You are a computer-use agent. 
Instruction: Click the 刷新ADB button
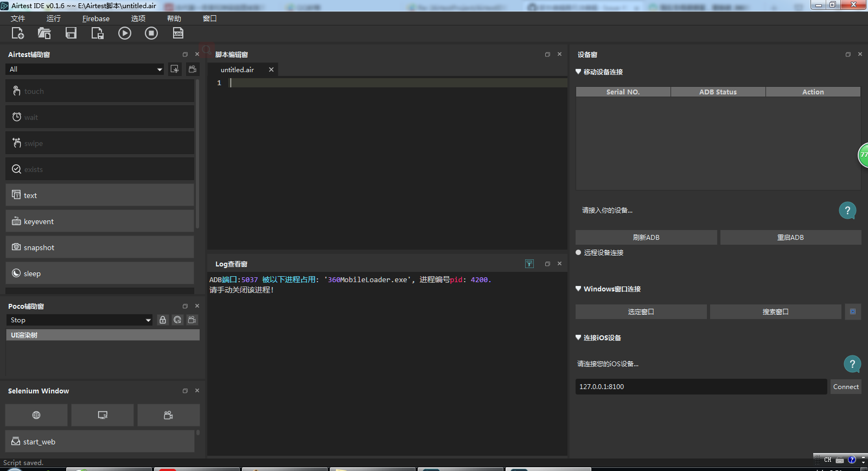(x=646, y=237)
